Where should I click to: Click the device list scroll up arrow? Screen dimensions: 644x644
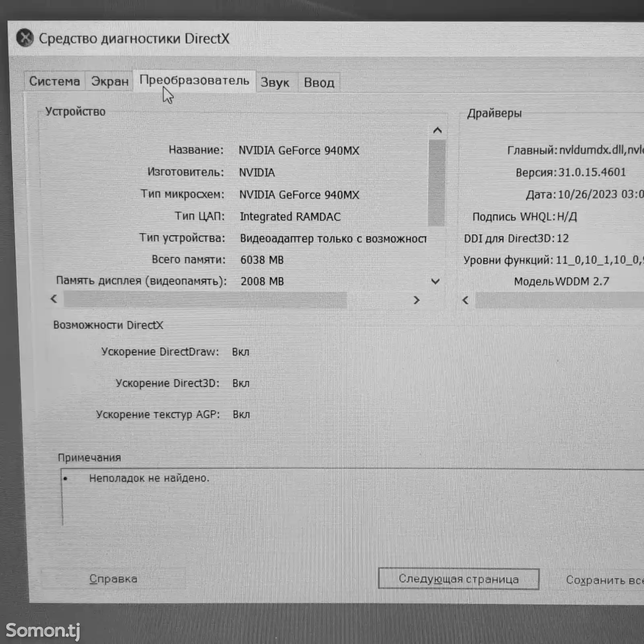coord(438,130)
